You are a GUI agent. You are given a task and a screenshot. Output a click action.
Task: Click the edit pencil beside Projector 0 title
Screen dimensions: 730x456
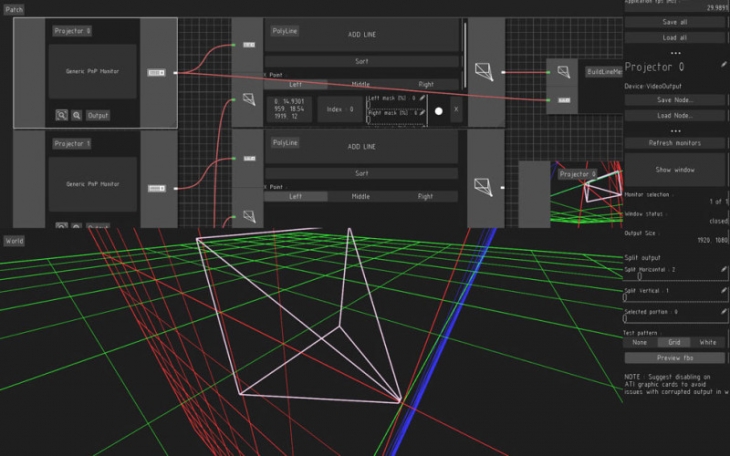coord(723,66)
